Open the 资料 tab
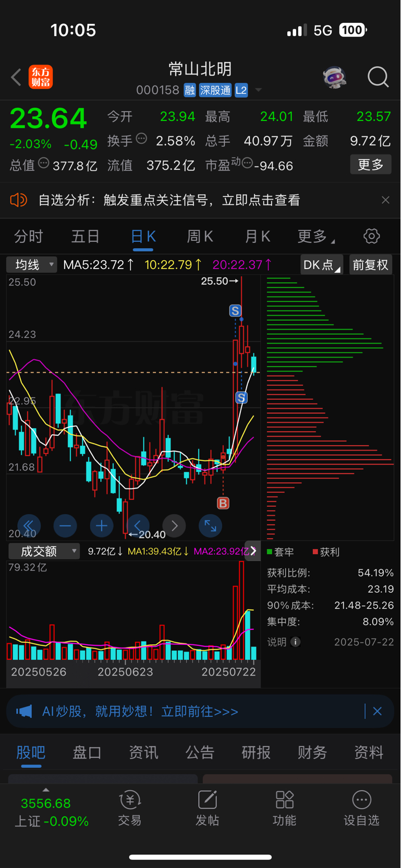Image resolution: width=401 pixels, height=868 pixels. [x=369, y=752]
